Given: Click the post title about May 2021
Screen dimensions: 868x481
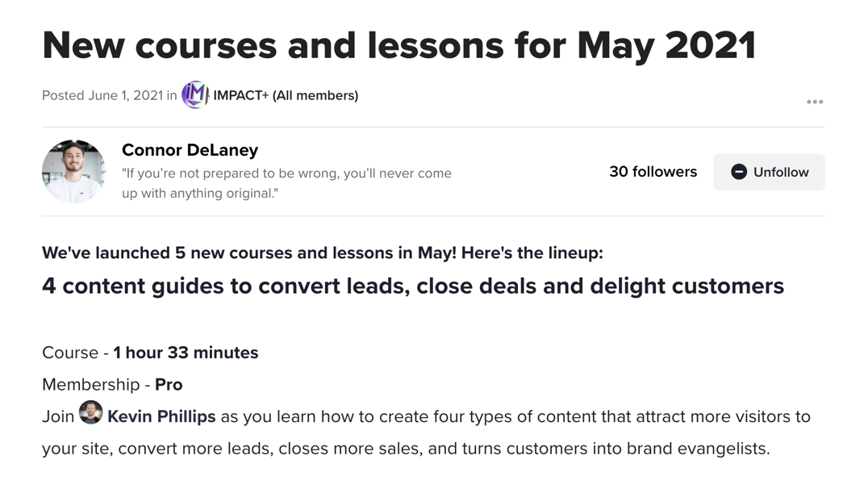Looking at the screenshot, I should pyautogui.click(x=399, y=45).
